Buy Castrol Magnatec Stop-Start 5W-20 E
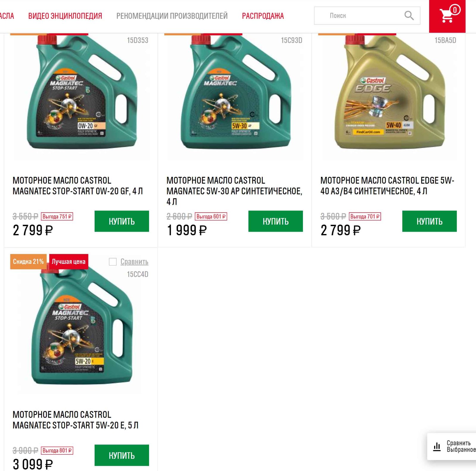The width and height of the screenshot is (476, 471). click(x=122, y=455)
